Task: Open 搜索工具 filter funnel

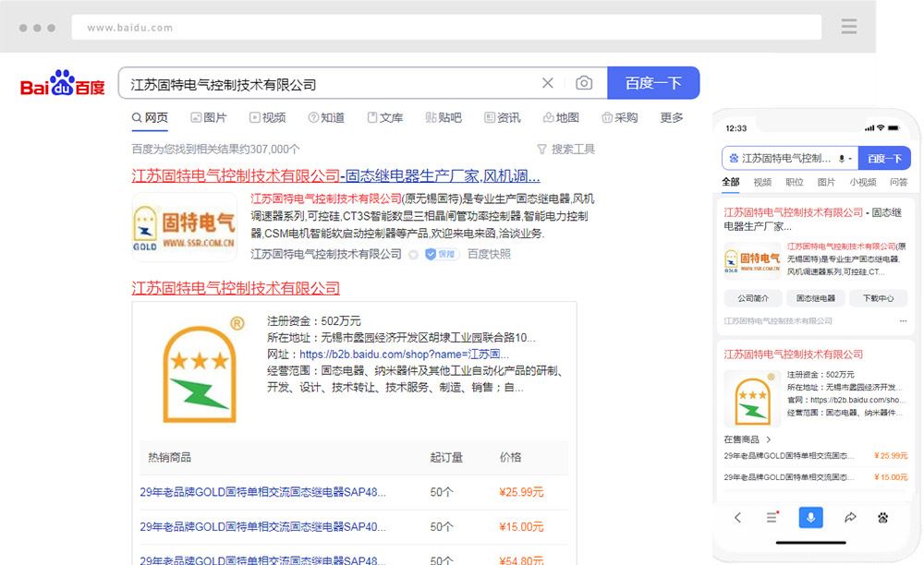Action: [x=565, y=150]
